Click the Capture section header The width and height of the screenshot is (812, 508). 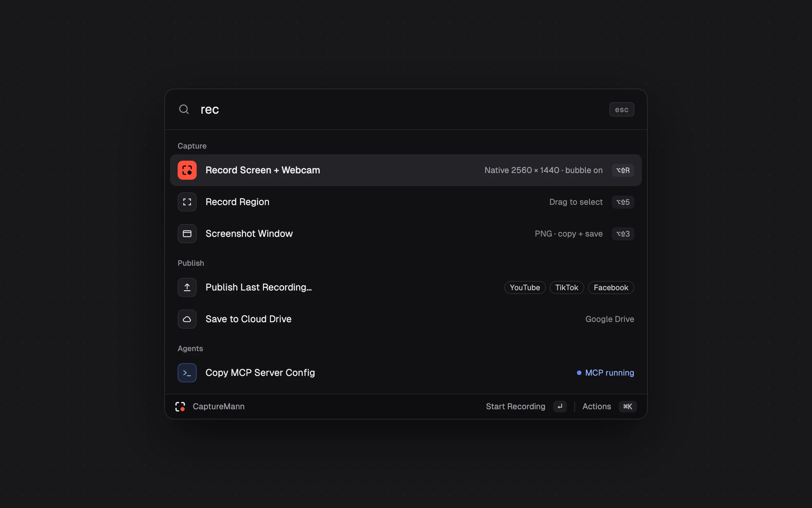pyautogui.click(x=192, y=146)
